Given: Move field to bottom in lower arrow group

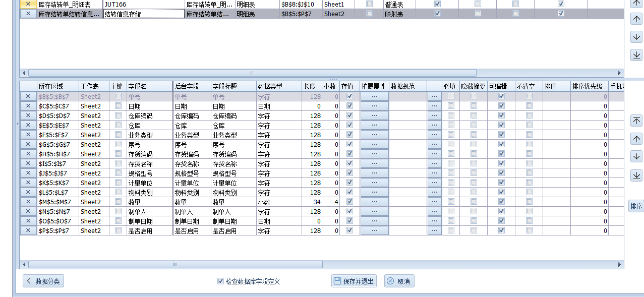Looking at the screenshot, I should pyautogui.click(x=636, y=175).
